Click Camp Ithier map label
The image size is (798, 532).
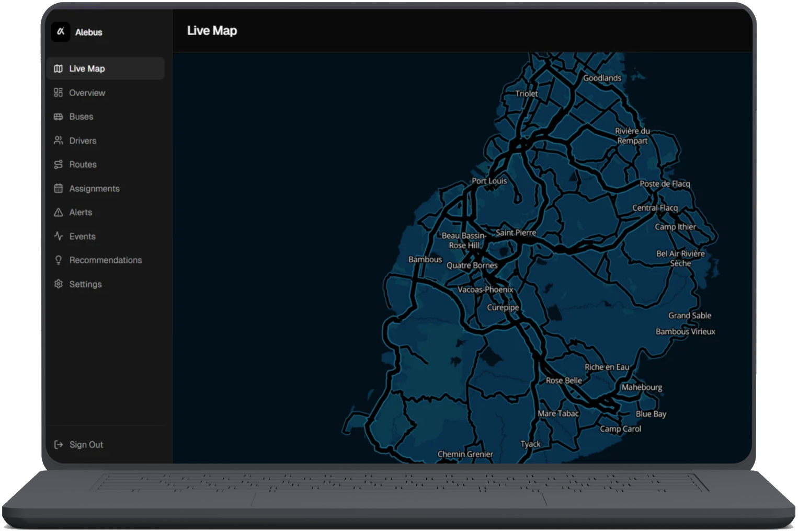coord(675,227)
